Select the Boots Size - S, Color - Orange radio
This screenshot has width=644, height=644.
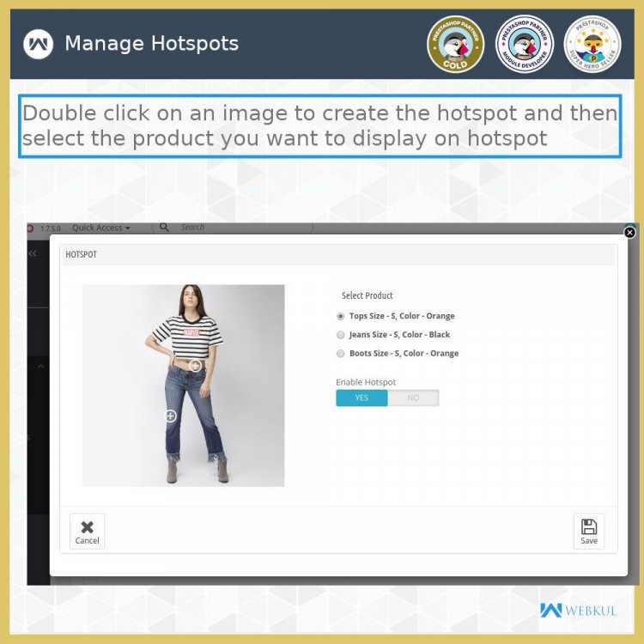[341, 353]
